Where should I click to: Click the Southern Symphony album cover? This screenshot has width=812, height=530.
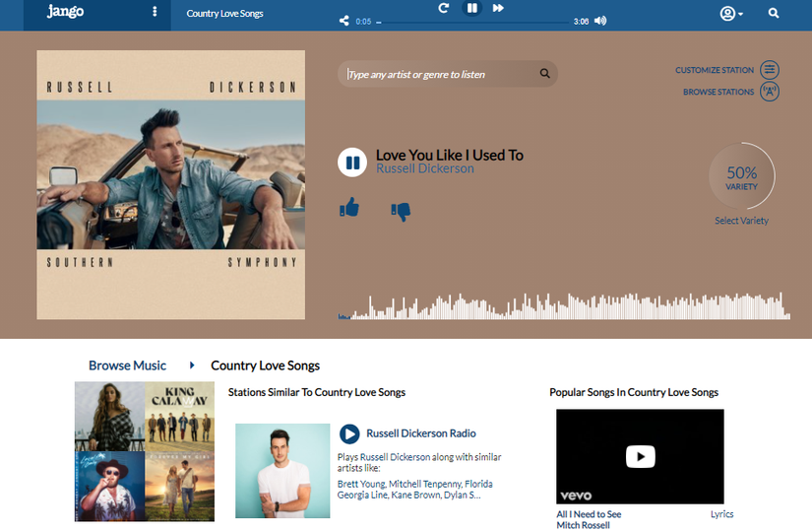(x=171, y=185)
